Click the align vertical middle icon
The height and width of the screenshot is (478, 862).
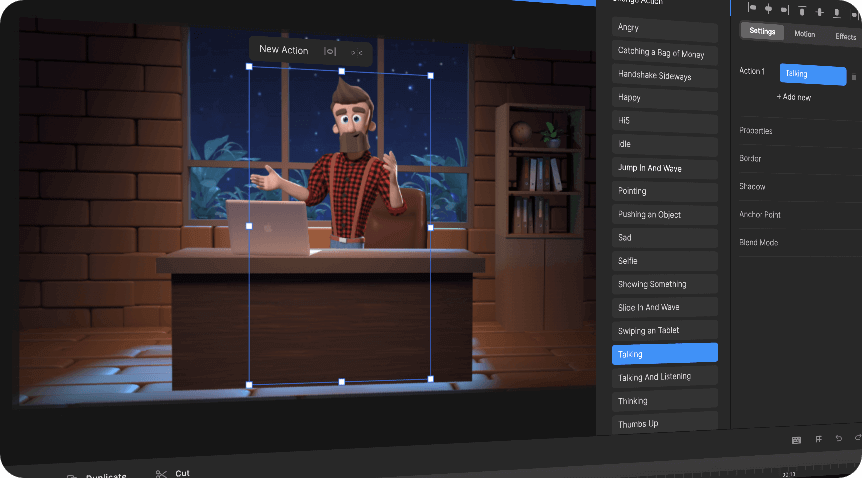(820, 12)
